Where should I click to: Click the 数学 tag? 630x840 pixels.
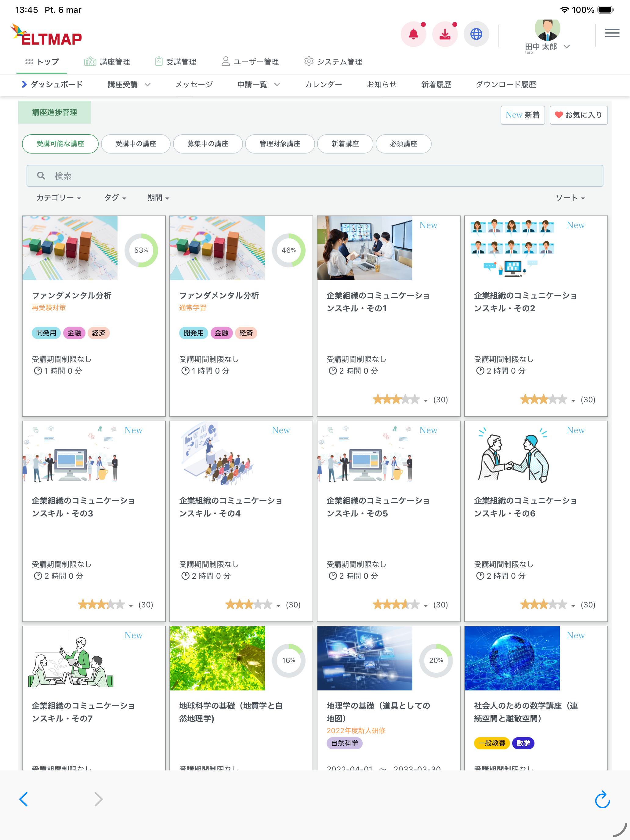(523, 743)
